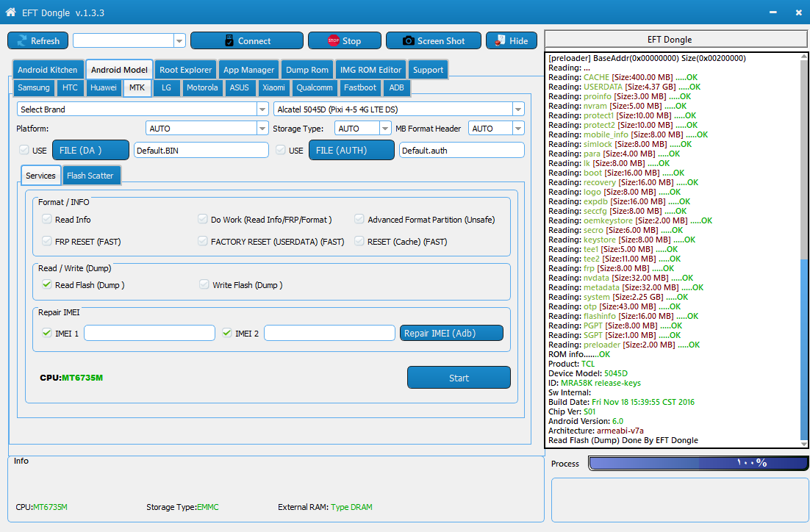The height and width of the screenshot is (532, 810).
Task: Toggle RESET (Cache) (FAST) checkbox
Action: click(359, 241)
